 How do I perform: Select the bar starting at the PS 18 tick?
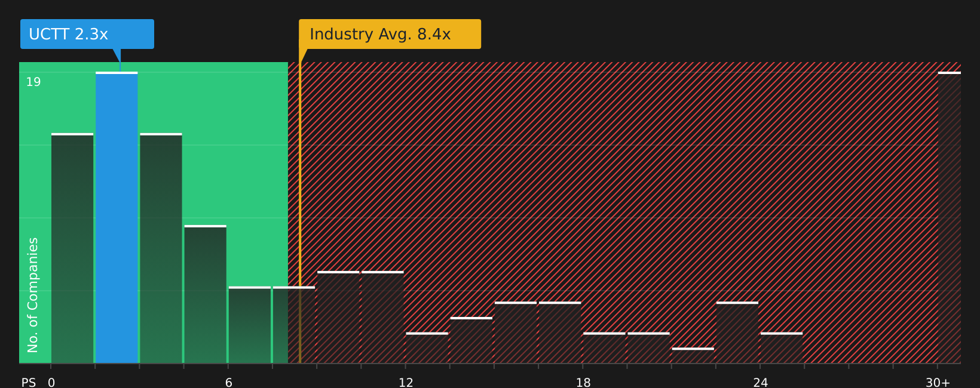pos(604,347)
